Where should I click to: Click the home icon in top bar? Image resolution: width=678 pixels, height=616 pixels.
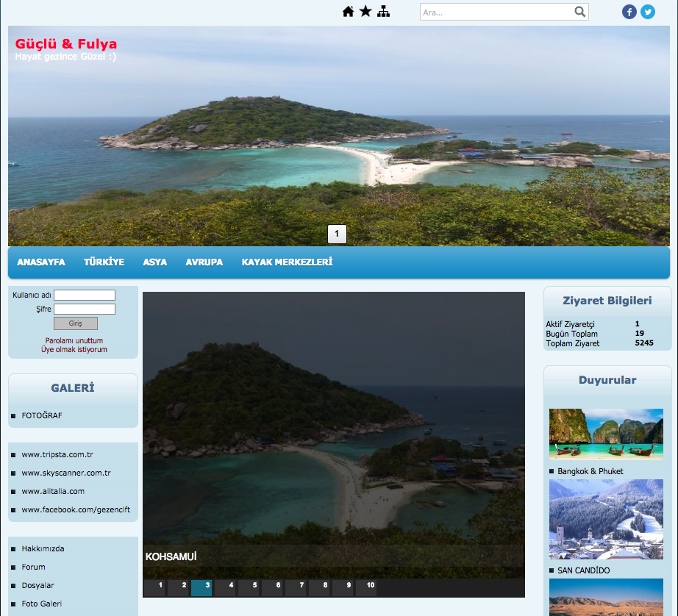tap(349, 12)
